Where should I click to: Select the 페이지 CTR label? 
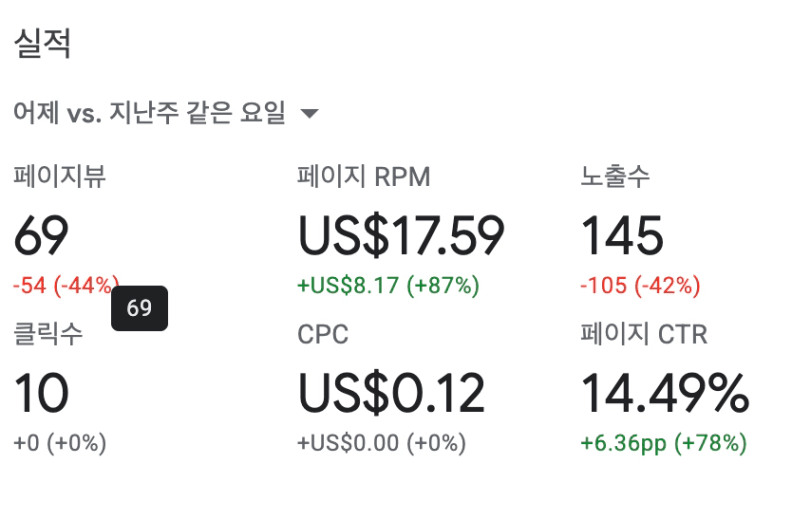[x=644, y=334]
